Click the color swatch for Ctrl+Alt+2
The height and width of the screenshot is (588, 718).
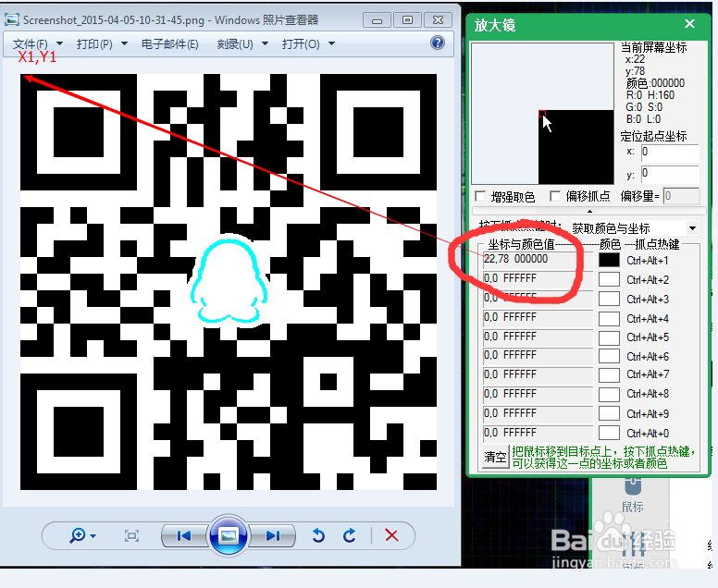[609, 279]
